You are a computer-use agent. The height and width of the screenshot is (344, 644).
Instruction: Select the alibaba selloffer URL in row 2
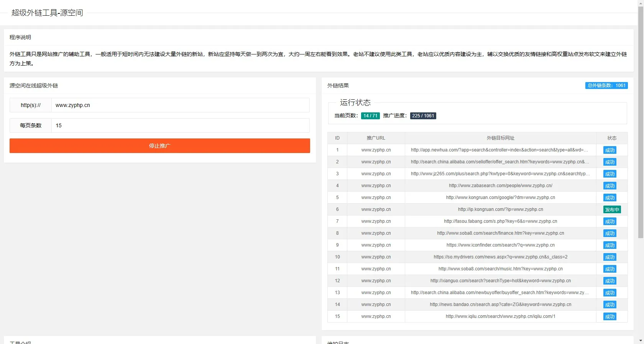tap(500, 162)
